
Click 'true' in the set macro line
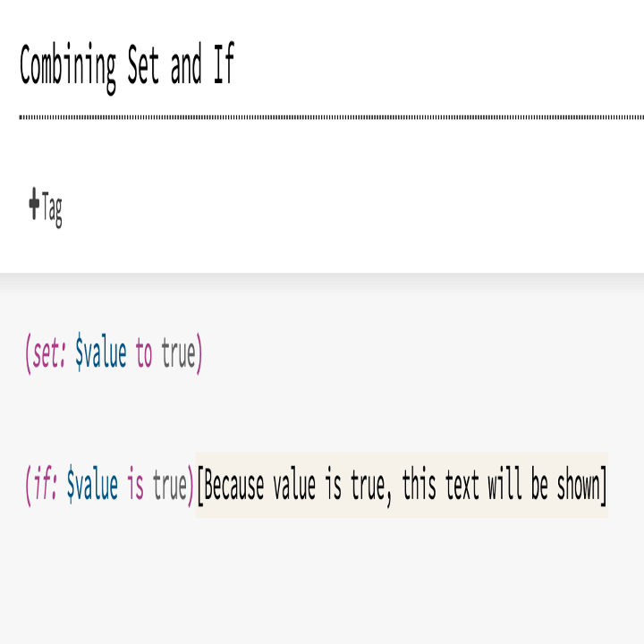click(177, 355)
